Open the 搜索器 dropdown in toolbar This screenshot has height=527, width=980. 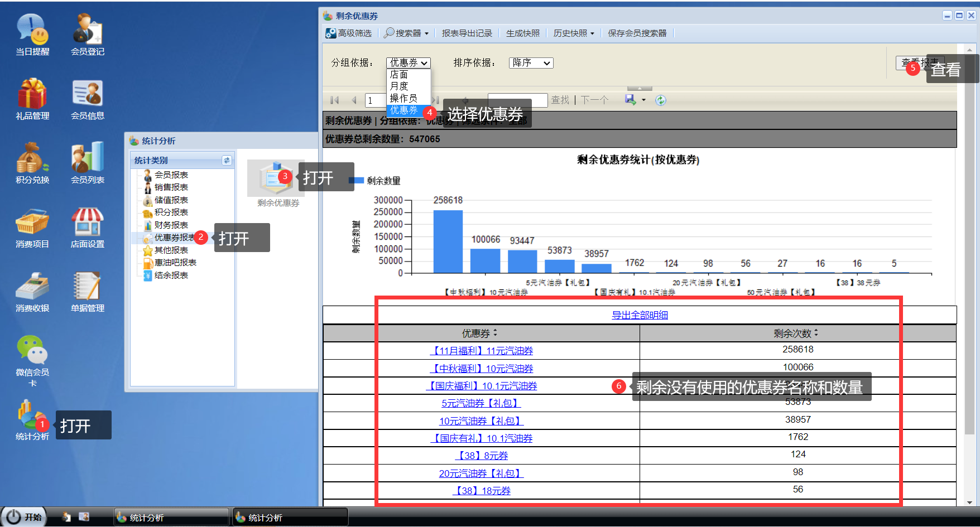tap(406, 33)
